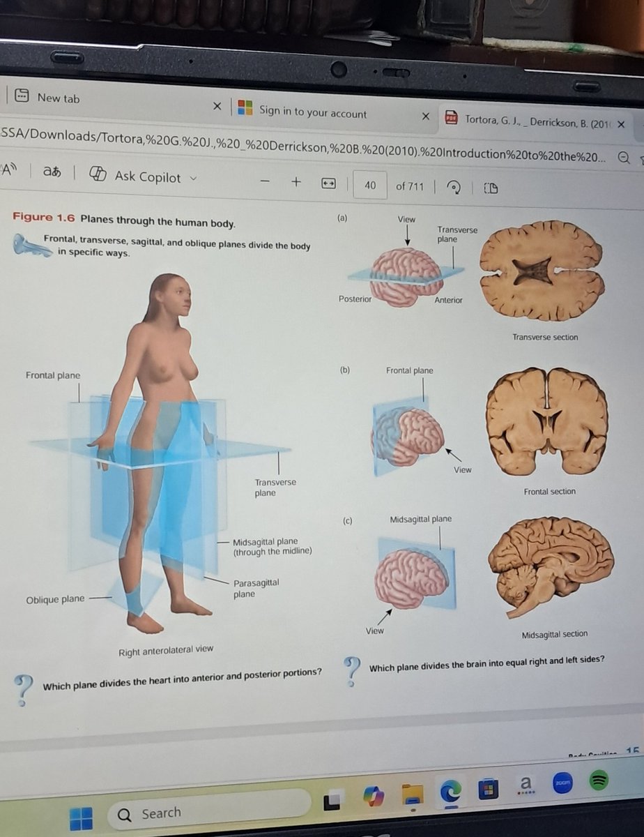Click the midsagittal brain section image
This screenshot has width=644, height=837.
point(551,566)
